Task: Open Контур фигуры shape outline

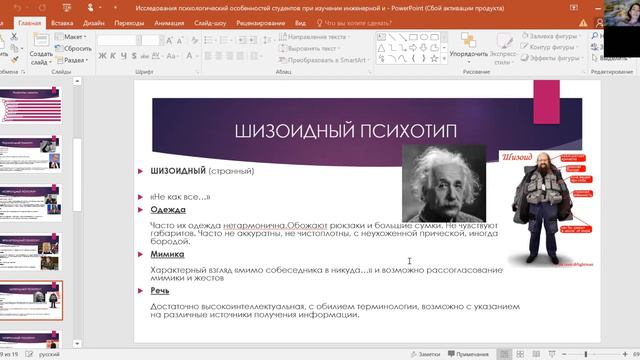Action: coord(550,47)
